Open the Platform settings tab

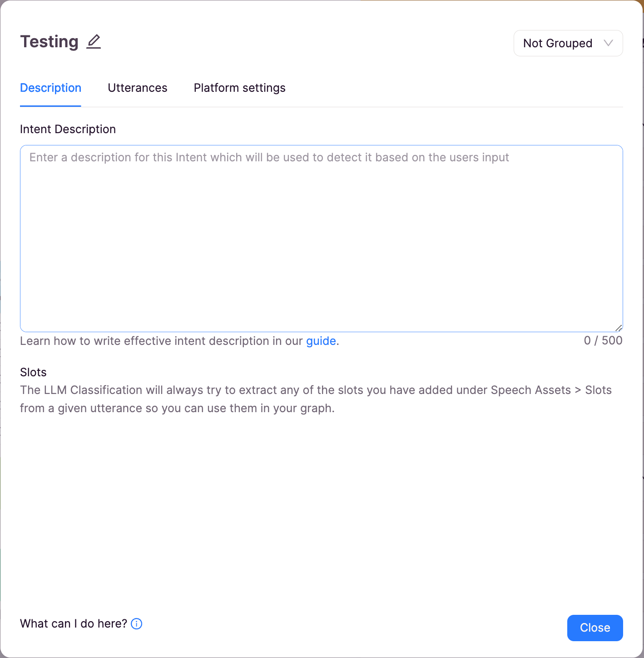coord(240,88)
